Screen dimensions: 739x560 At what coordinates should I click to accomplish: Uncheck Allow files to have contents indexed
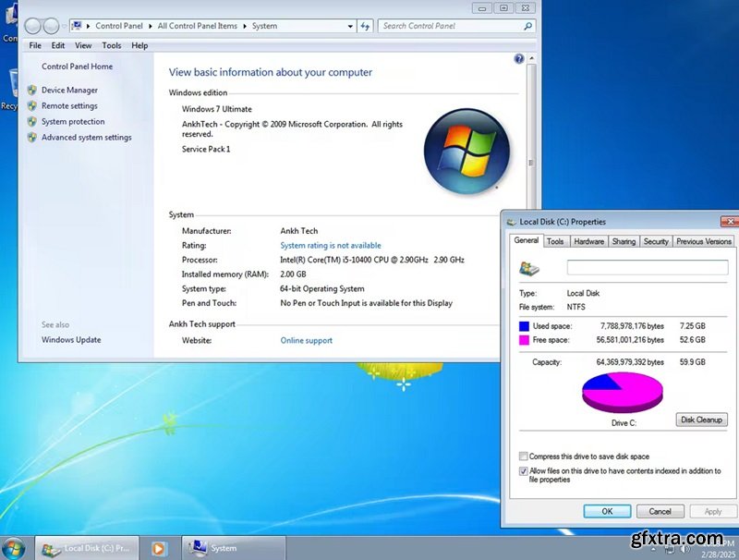pyautogui.click(x=524, y=471)
